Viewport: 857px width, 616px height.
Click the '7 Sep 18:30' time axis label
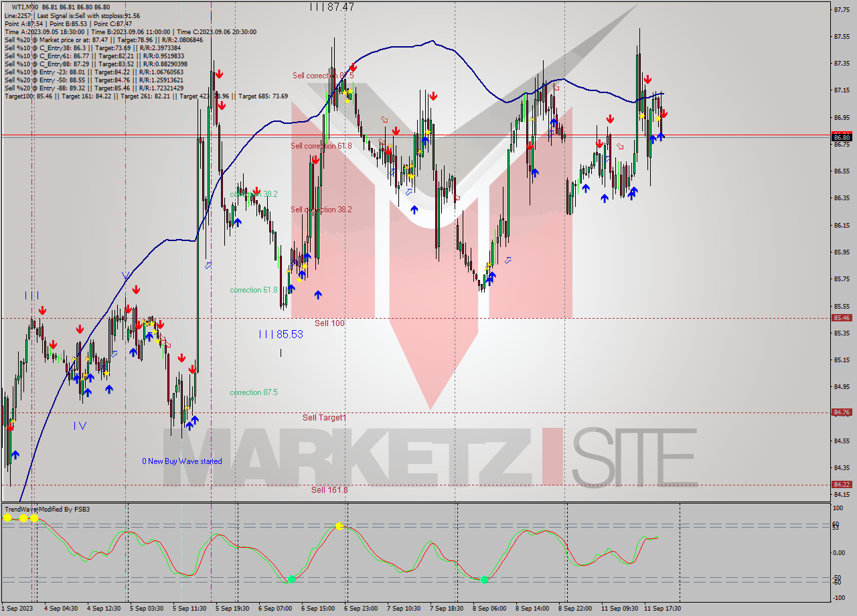pos(447,609)
